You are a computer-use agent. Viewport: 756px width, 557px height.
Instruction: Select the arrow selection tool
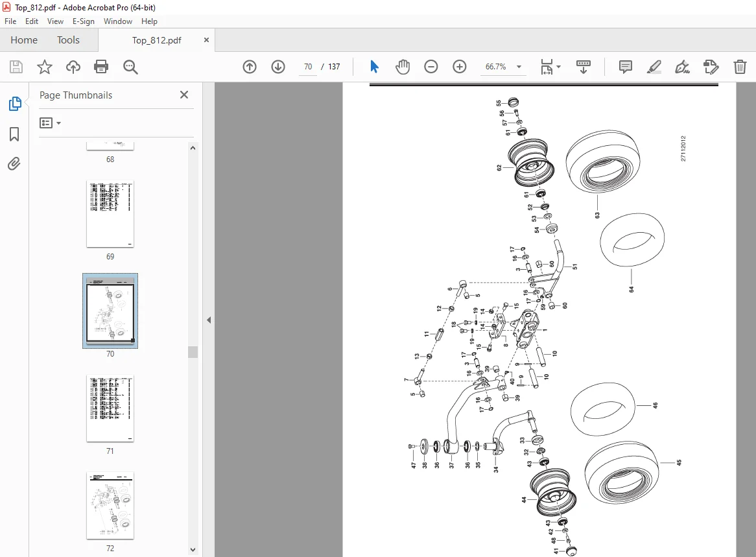click(374, 67)
